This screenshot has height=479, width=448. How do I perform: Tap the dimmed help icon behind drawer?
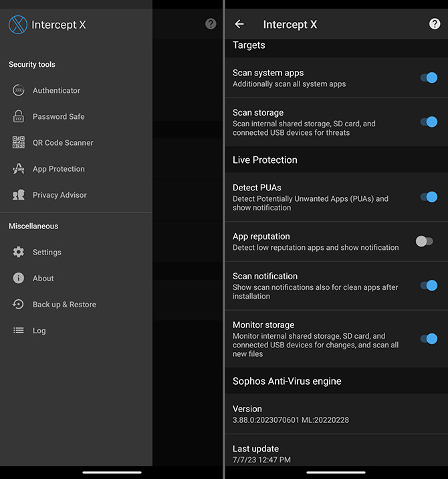click(211, 24)
